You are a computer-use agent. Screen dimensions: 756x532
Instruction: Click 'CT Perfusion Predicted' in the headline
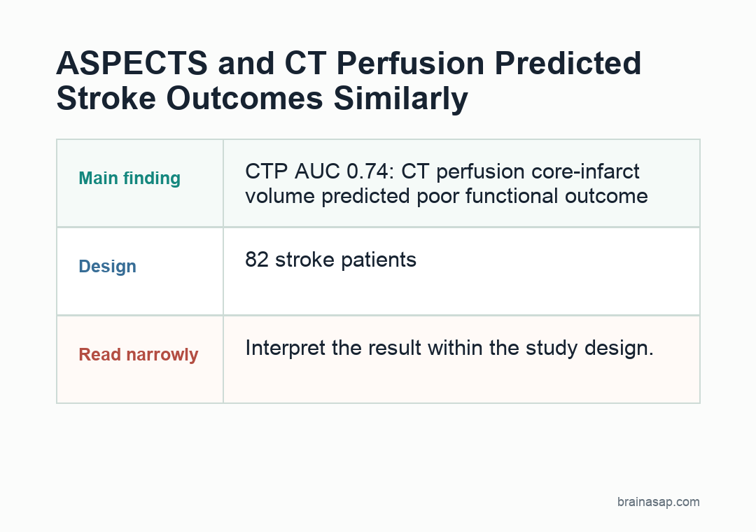tap(463, 63)
